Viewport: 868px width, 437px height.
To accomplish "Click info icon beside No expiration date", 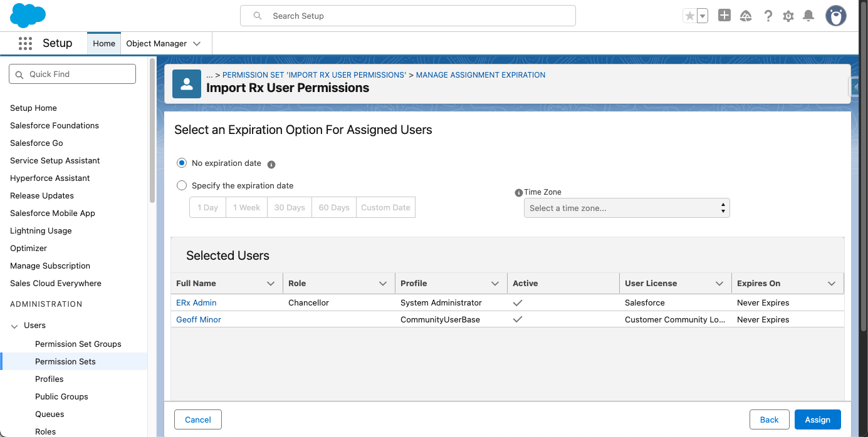I will pyautogui.click(x=271, y=165).
